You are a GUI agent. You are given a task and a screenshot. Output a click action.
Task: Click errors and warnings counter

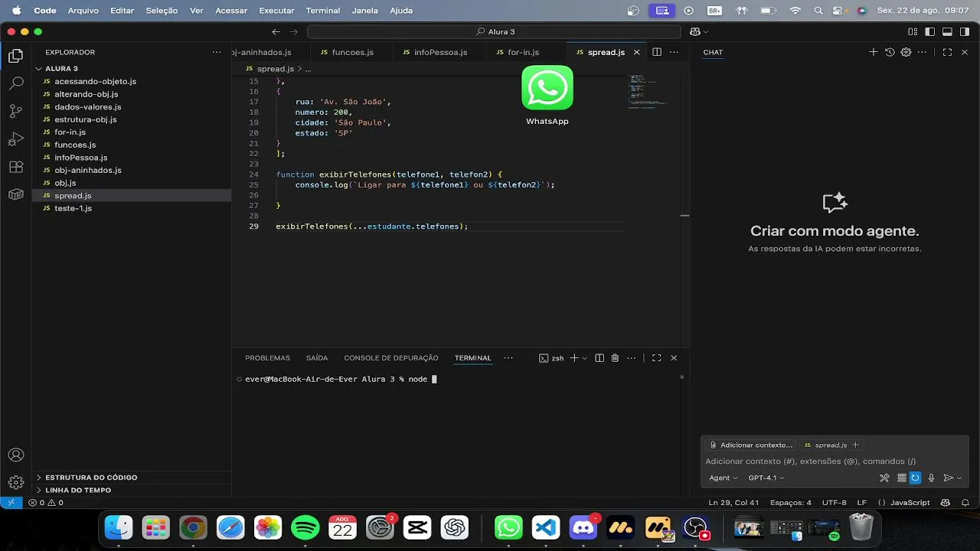tap(46, 503)
